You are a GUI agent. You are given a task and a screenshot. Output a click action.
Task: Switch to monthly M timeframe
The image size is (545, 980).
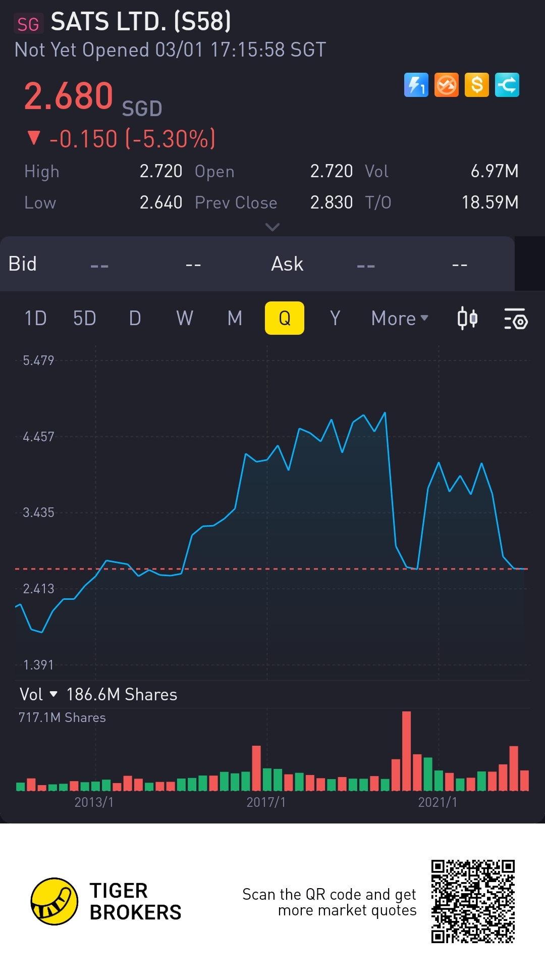[235, 319]
